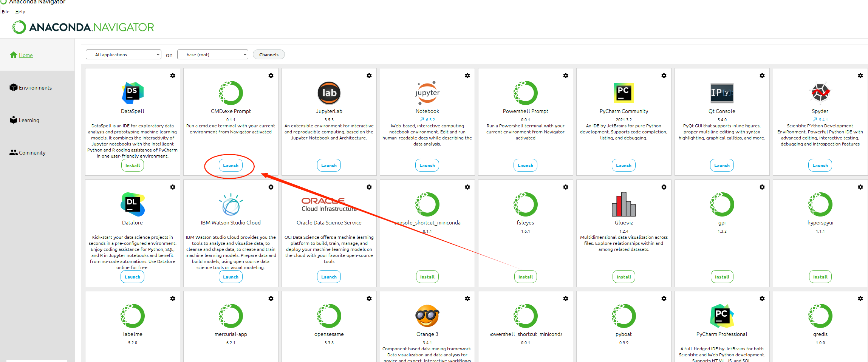Switch to the Community tab

pos(28,153)
